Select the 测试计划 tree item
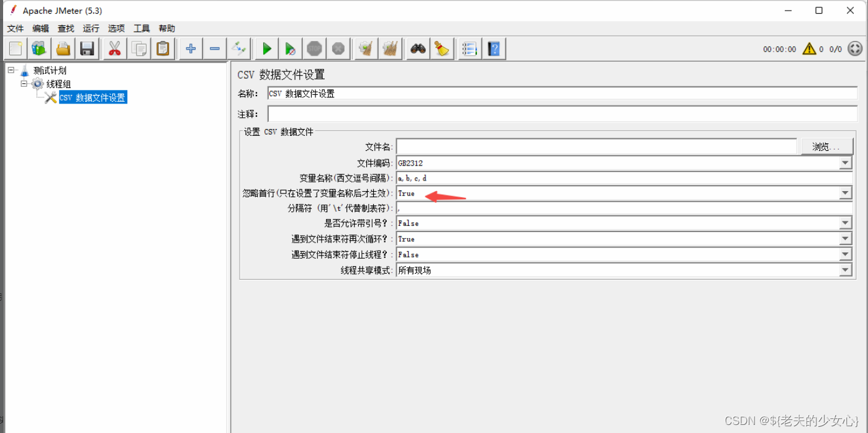Image resolution: width=868 pixels, height=433 pixels. point(50,71)
